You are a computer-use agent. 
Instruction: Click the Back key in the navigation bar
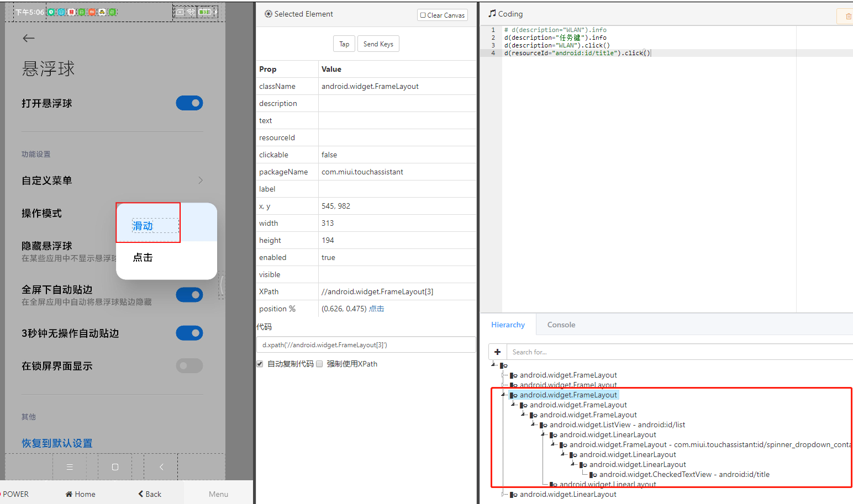(x=149, y=494)
